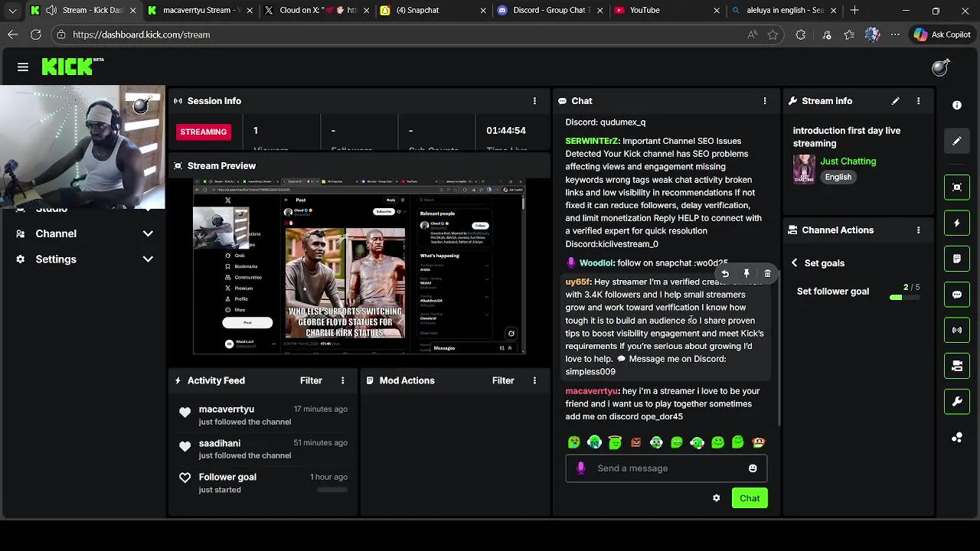Open the Kick hamburger navigation menu
This screenshot has width=980, height=551.
(23, 67)
